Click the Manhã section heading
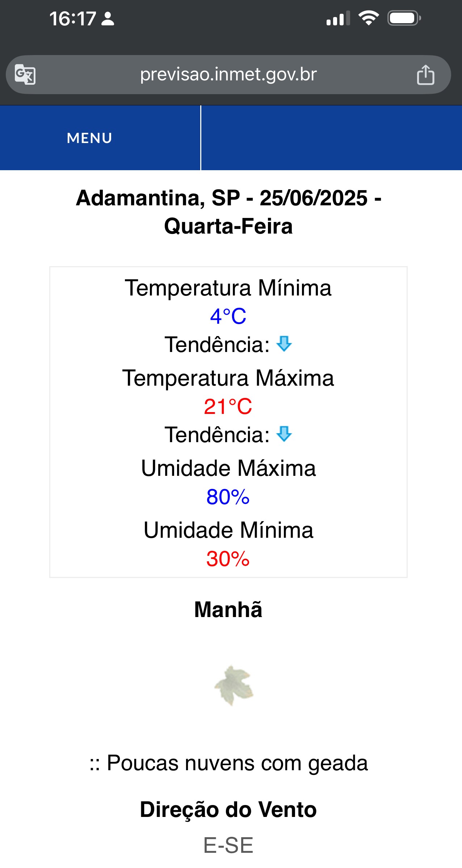The image size is (462, 868). (228, 609)
